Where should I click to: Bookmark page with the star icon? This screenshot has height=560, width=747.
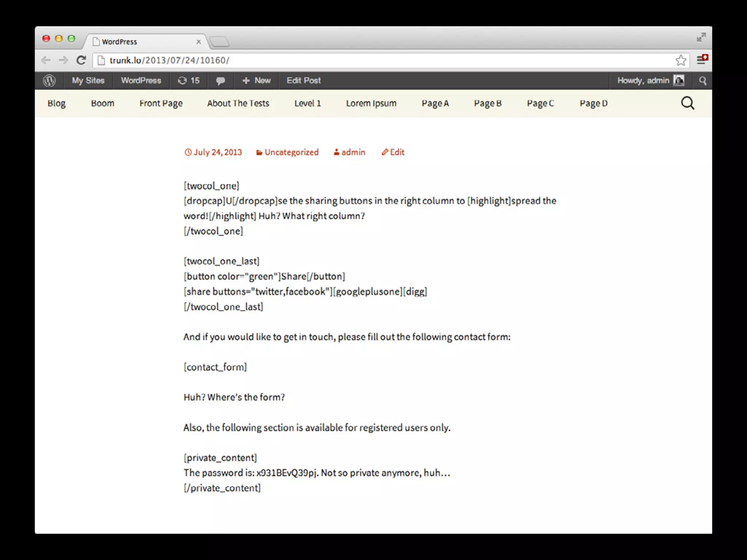pyautogui.click(x=681, y=60)
